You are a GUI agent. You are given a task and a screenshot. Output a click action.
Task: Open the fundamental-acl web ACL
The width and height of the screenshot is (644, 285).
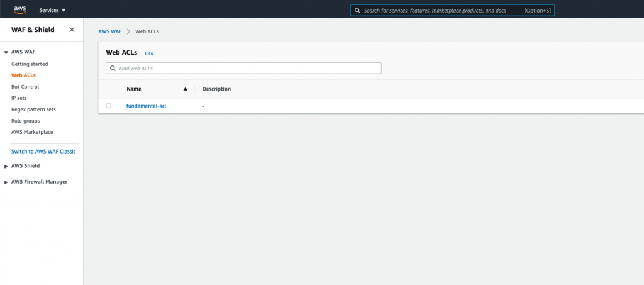(x=146, y=106)
